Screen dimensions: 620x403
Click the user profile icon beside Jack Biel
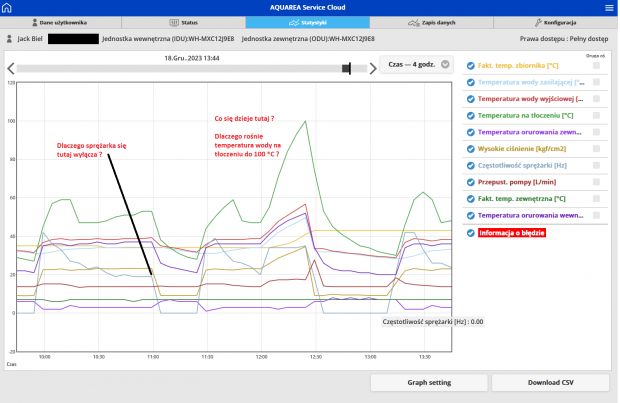10,38
